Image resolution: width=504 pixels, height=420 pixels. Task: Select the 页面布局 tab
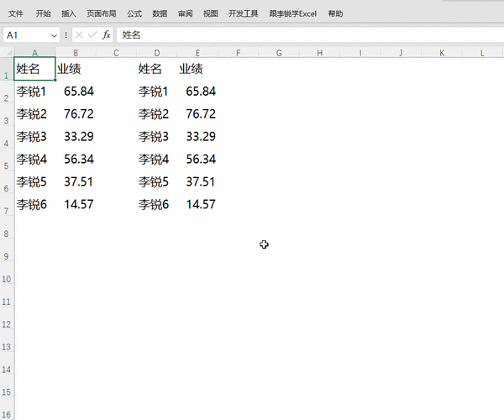(102, 13)
